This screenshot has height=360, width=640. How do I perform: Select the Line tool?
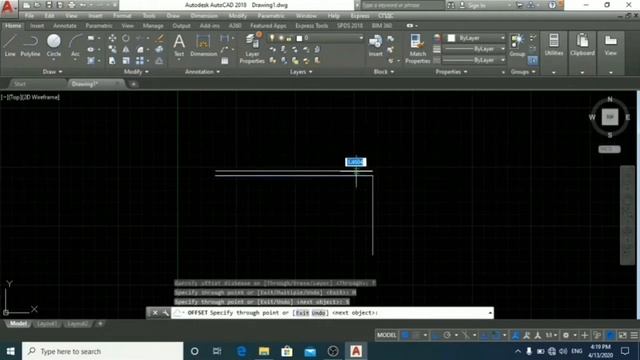pyautogui.click(x=10, y=45)
